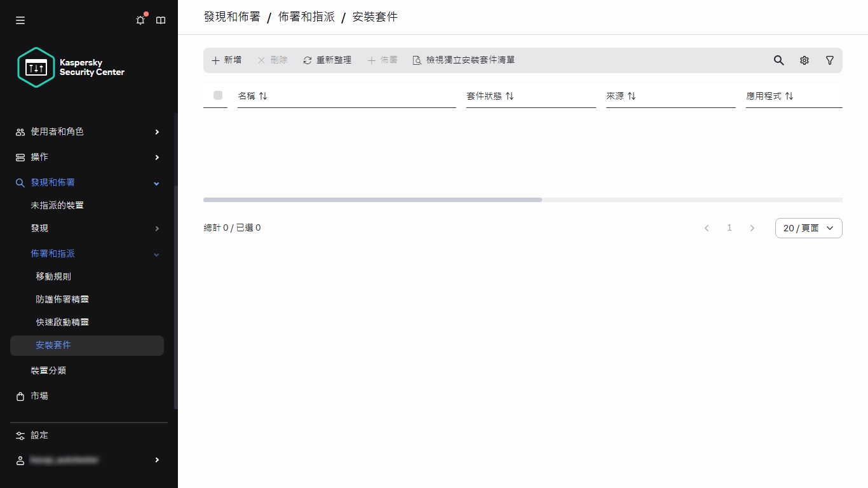This screenshot has width=868, height=488.
Task: Open the 20 / 頁面 dropdown
Action: (808, 227)
